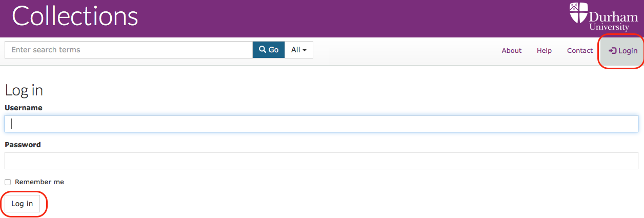Click the sign-in arrow icon beside Login
This screenshot has width=644, height=218.
(x=612, y=51)
